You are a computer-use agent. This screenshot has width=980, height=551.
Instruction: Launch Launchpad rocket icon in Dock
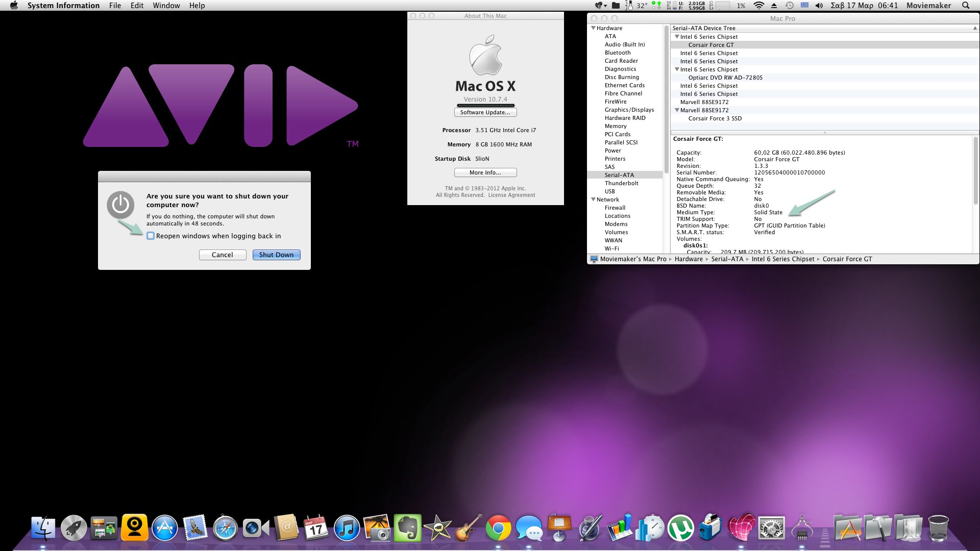tap(73, 528)
